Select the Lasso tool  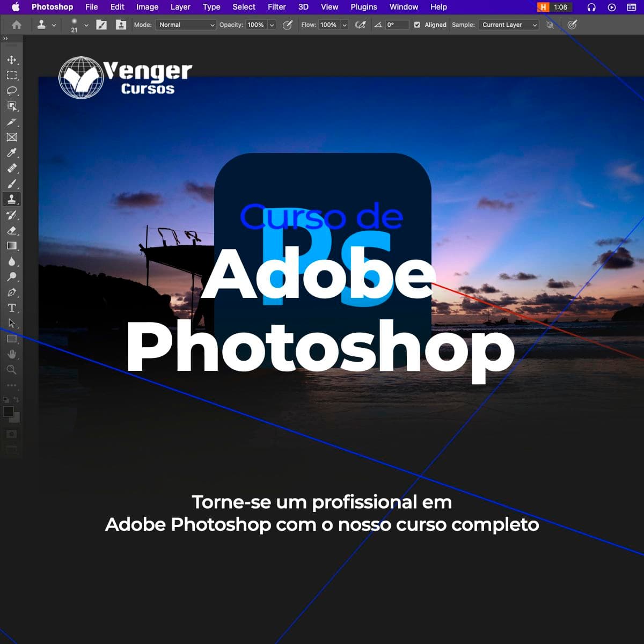tap(12, 91)
